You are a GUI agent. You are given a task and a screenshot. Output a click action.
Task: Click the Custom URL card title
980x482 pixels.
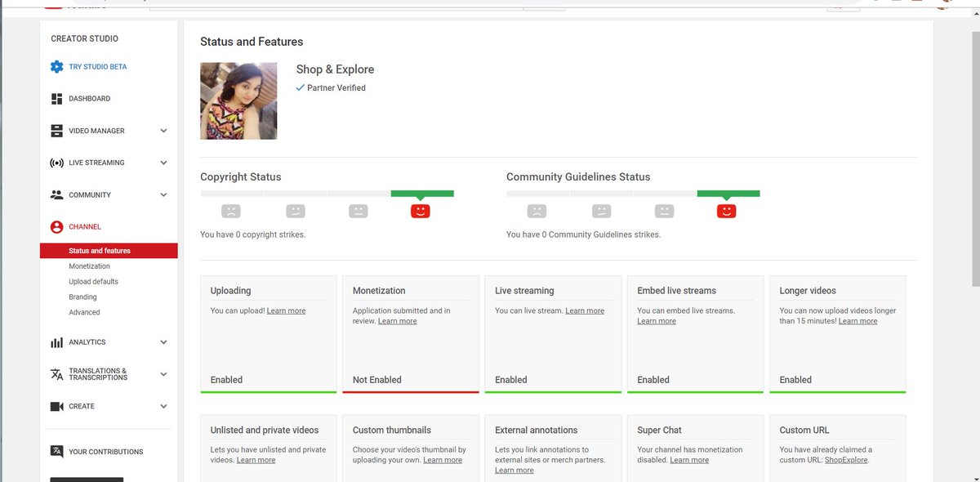(x=804, y=430)
